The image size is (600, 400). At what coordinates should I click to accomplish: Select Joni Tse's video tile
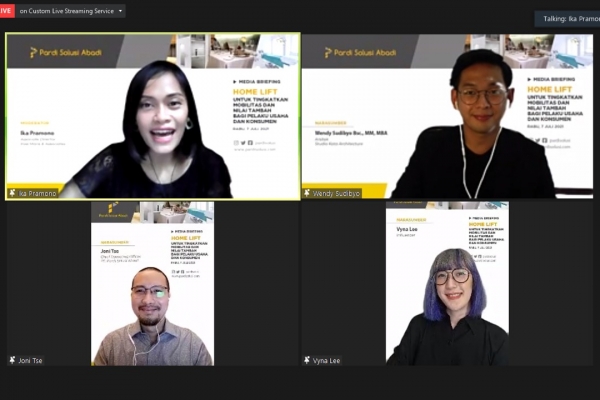152,283
